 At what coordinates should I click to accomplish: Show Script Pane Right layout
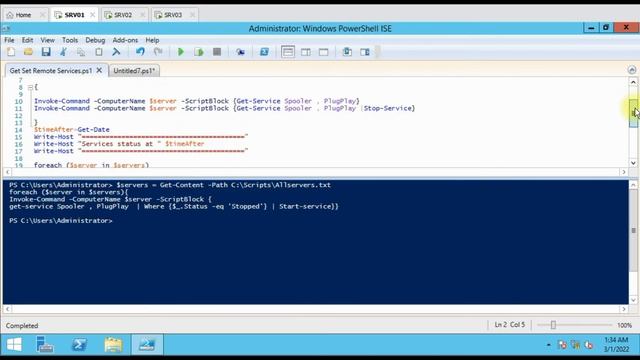click(306, 52)
